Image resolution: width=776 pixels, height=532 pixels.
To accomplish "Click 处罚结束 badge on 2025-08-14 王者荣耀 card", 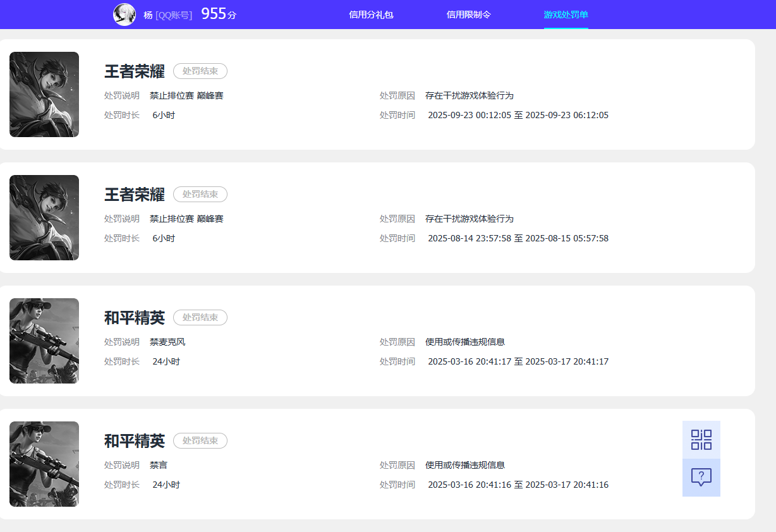I will 200,195.
